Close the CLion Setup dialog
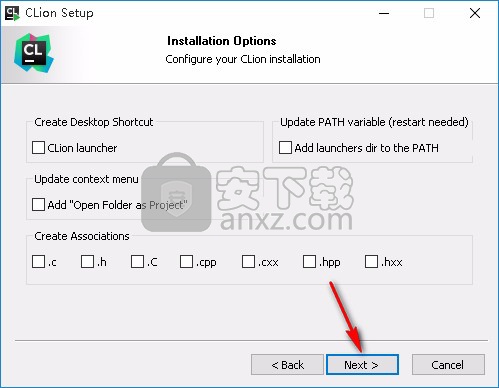Viewport: 499px width, 388px height. (475, 13)
